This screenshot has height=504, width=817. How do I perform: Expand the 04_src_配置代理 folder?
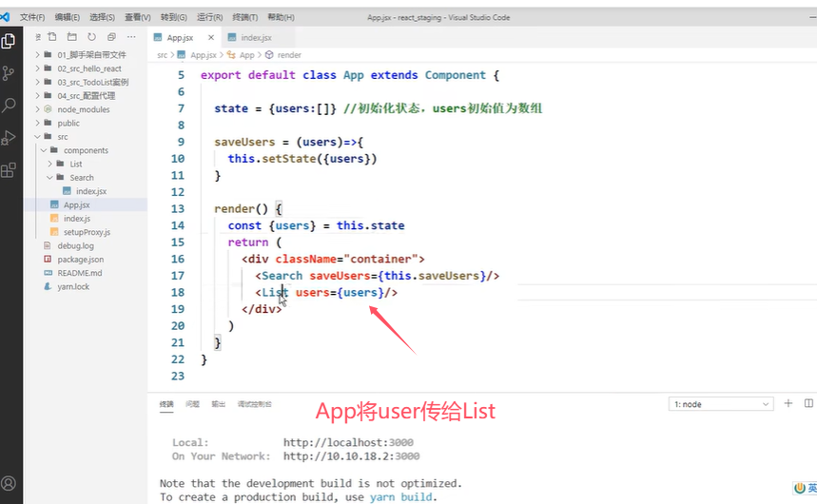[x=86, y=95]
